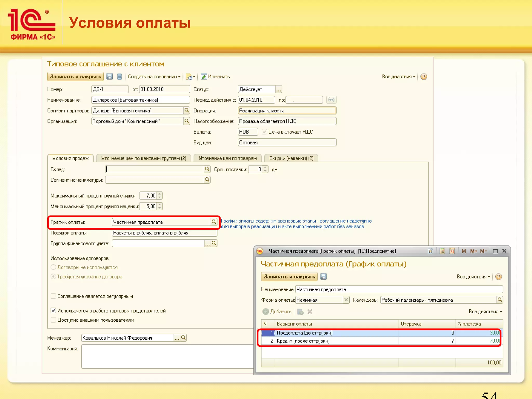Image resolution: width=532 pixels, height=399 pixels.
Task: Open Календарь lookup magnifier
Action: 500,300
